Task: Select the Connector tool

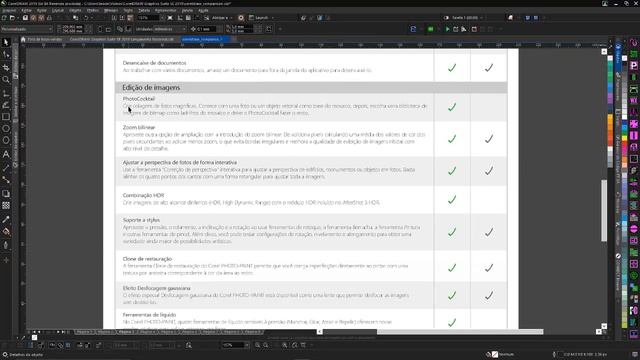Action: (x=6, y=180)
